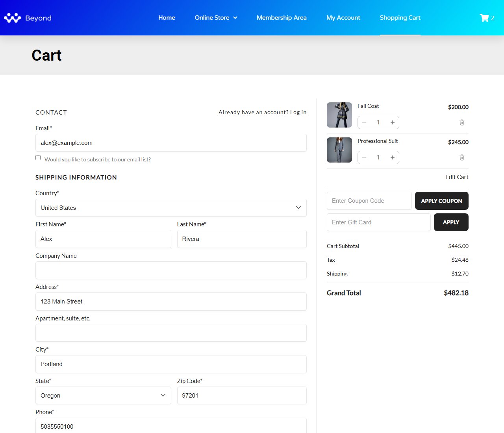This screenshot has width=504, height=433.
Task: Go to the Home page
Action: pos(167,18)
